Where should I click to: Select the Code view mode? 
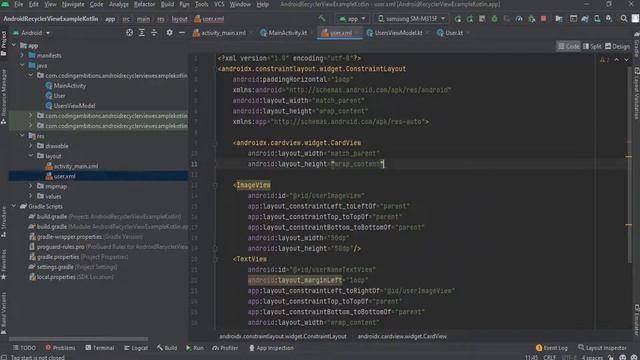[569, 47]
